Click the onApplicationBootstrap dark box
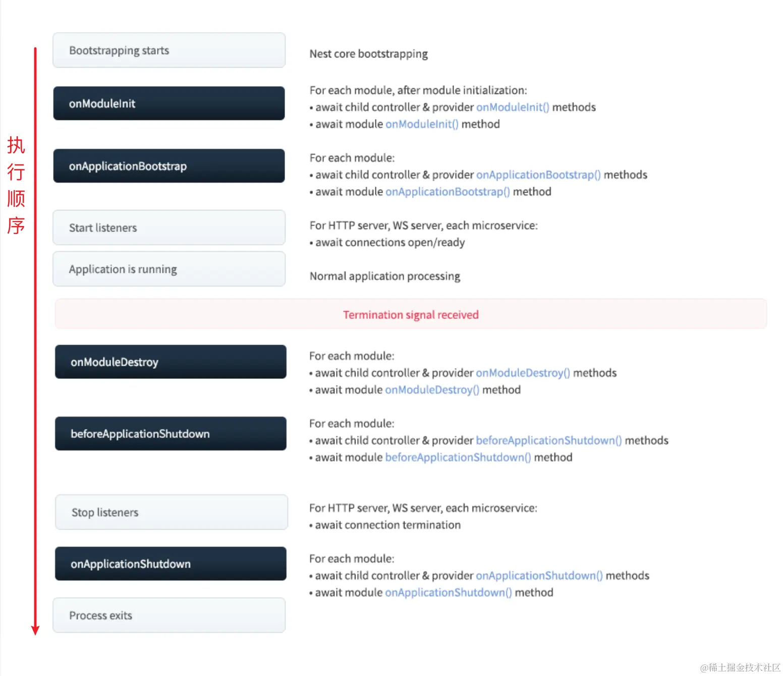Viewport: 784px width, 676px height. 169,166
